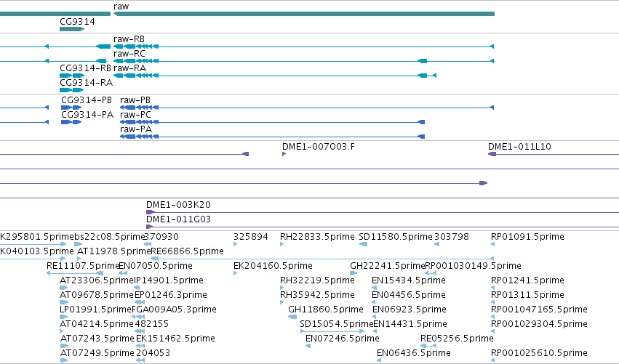Click the DME1-011G03 clone label
Viewport: 619px width, 364px height.
tap(178, 219)
